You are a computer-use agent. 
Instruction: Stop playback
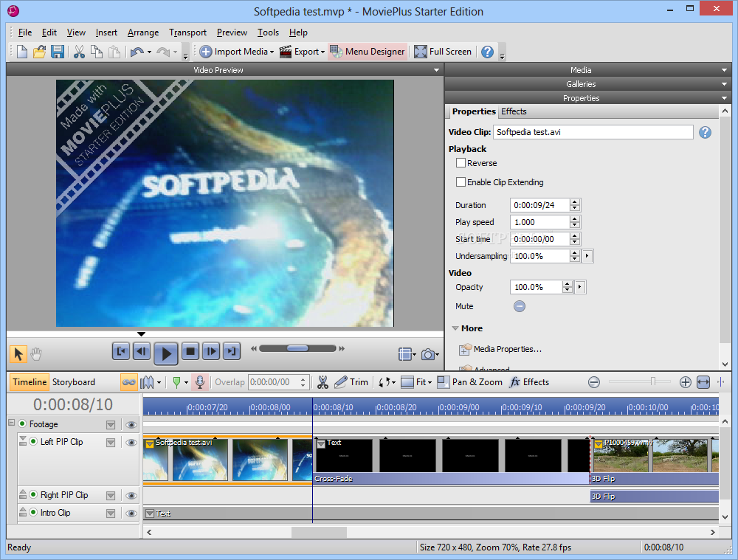pyautogui.click(x=190, y=351)
